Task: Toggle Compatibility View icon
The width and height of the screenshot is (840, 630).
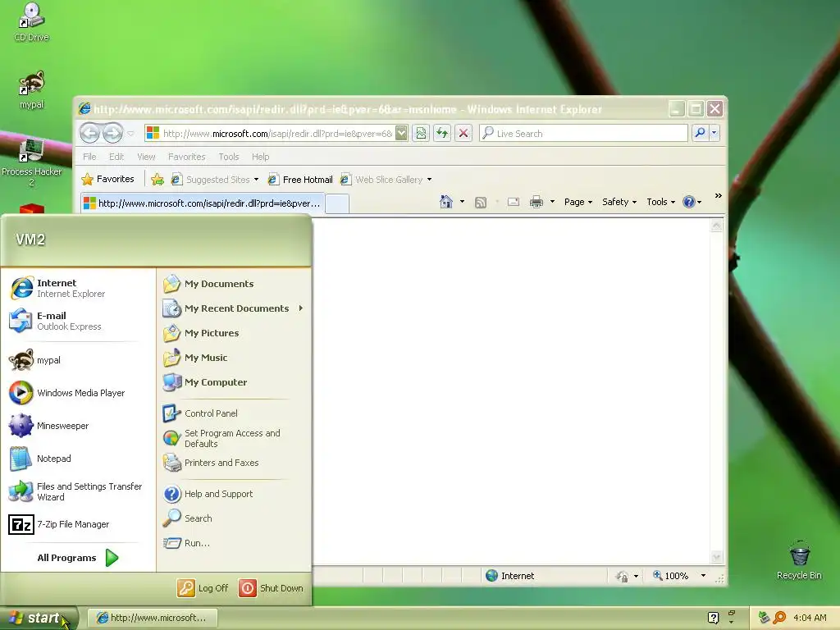Action: pyautogui.click(x=421, y=134)
